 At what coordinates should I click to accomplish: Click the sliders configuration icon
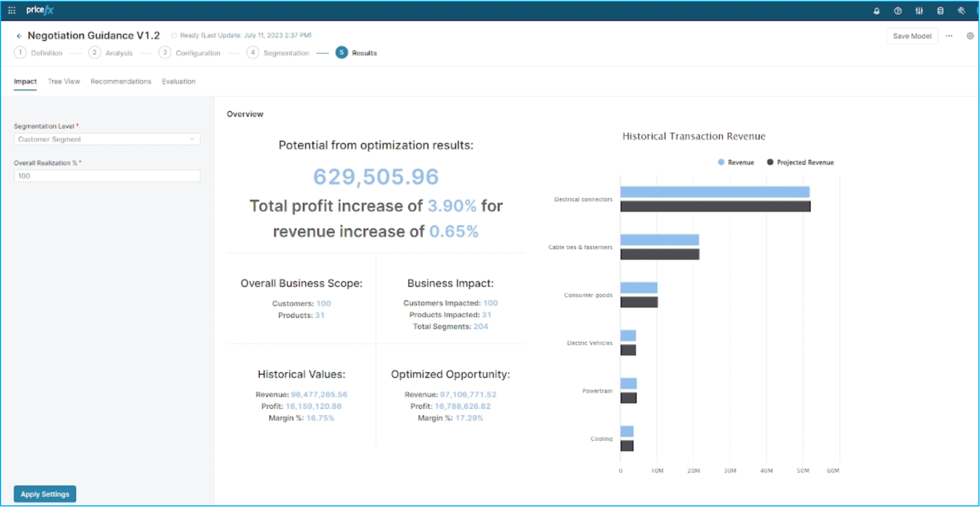pyautogui.click(x=919, y=11)
